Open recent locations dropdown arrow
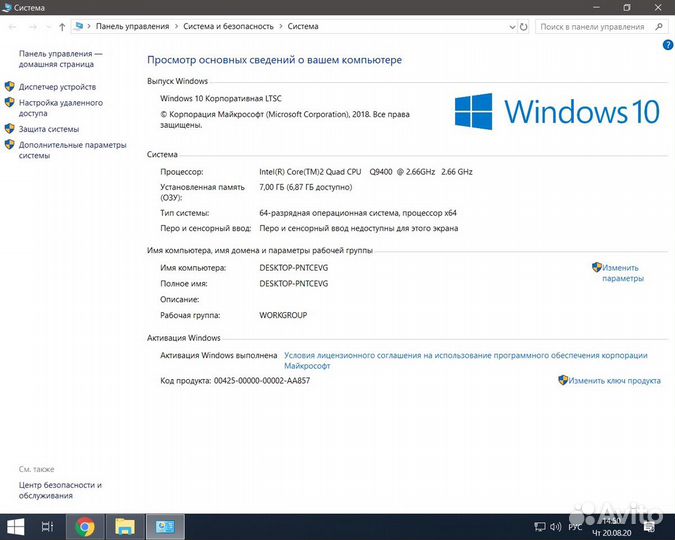675x540 pixels. (48, 27)
